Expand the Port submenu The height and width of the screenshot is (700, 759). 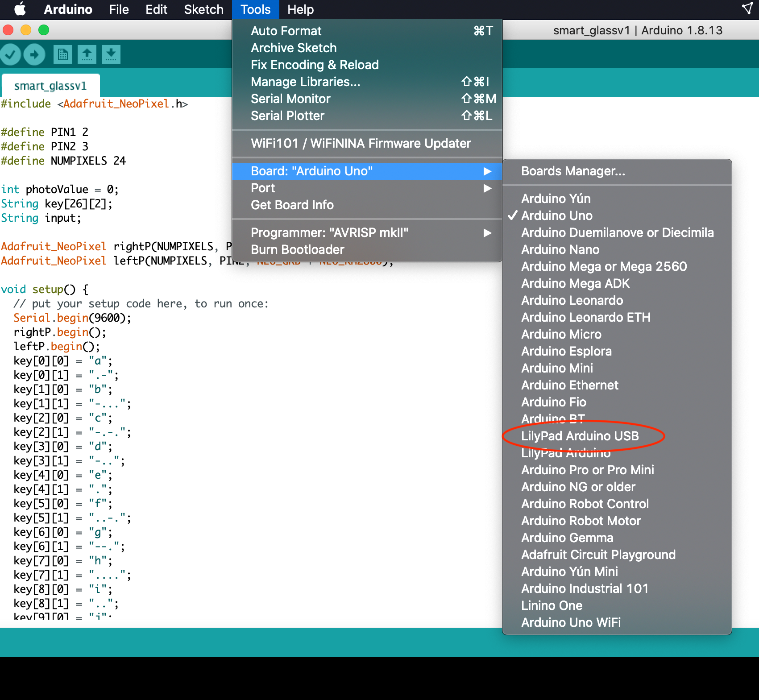click(367, 188)
